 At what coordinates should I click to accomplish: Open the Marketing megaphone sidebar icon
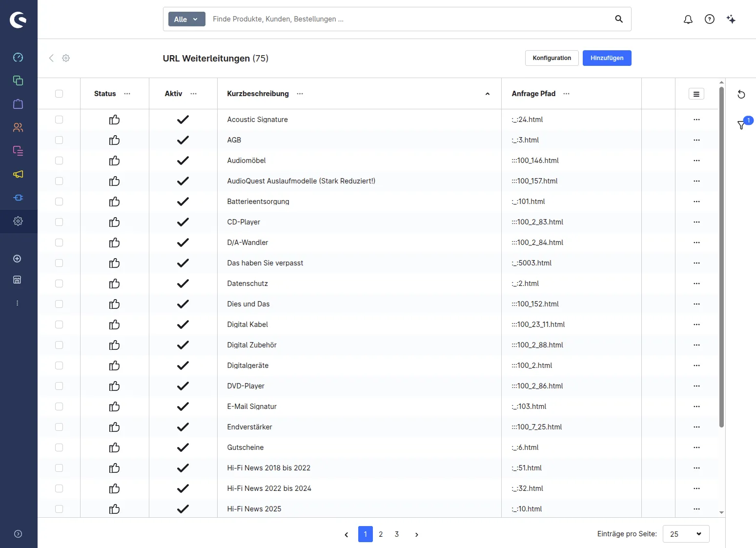coord(18,174)
